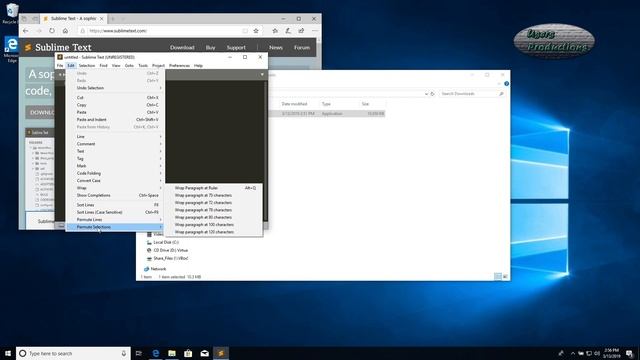
Task: Click Task View icon on taskbar
Action: click(139, 353)
